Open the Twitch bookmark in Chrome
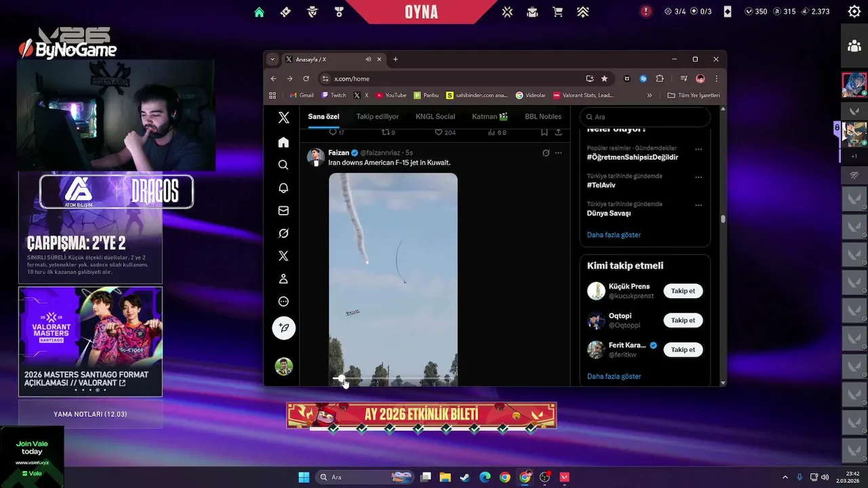 334,96
